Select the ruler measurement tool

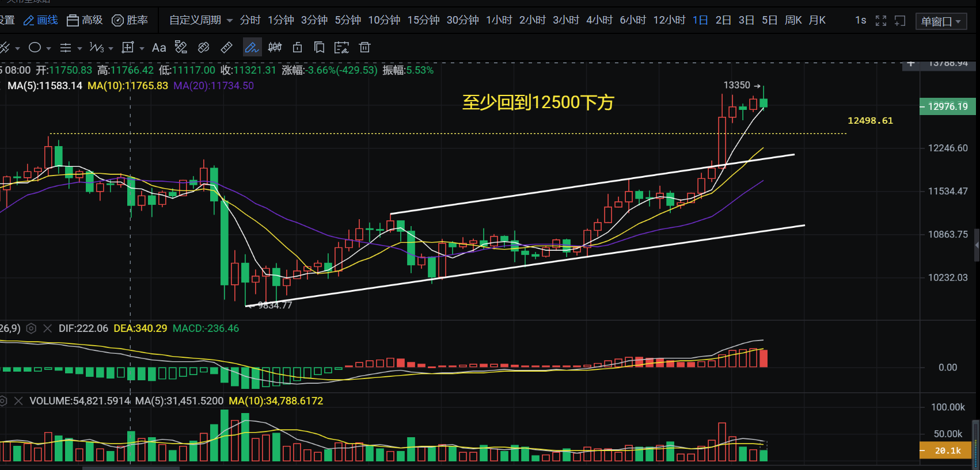226,48
